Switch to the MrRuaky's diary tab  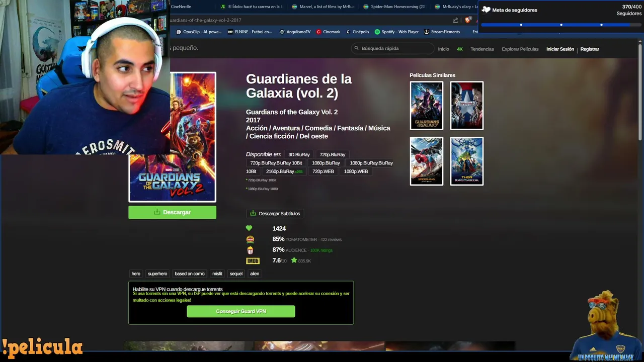(455, 7)
